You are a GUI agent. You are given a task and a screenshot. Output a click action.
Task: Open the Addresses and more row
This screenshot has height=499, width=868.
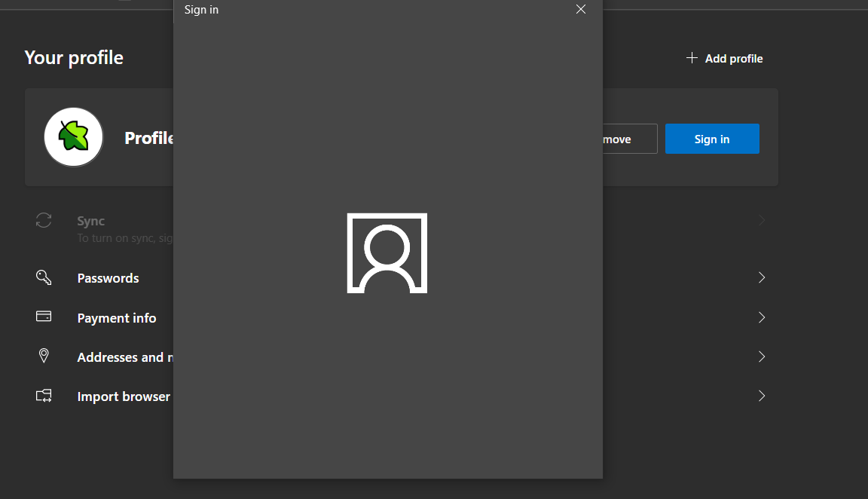[x=402, y=357]
